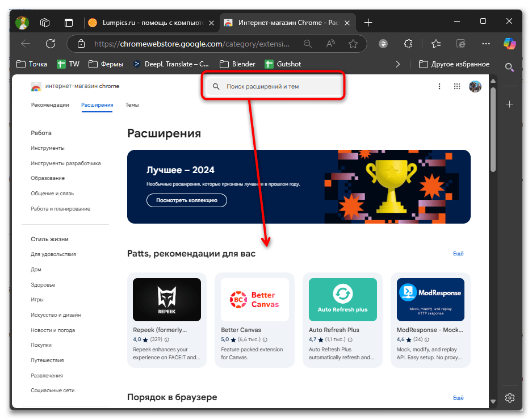The image size is (532, 420).
Task: Open the store three-dot menu
Action: 439,86
